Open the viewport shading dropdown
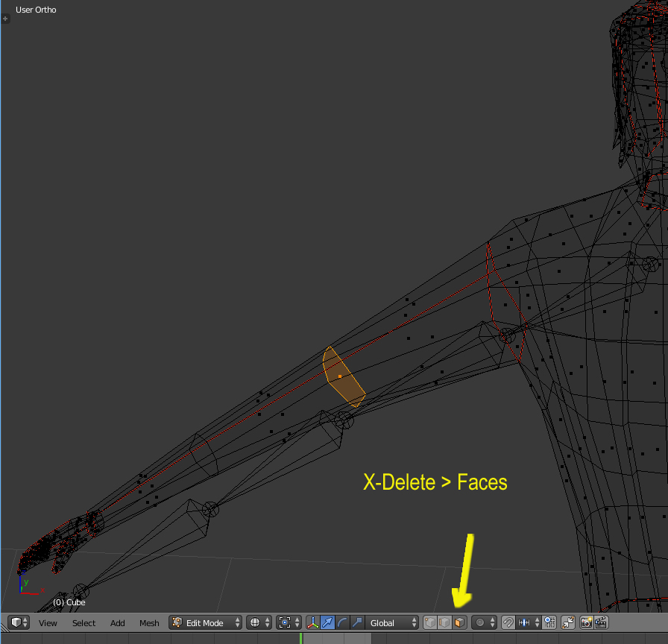This screenshot has height=644, width=668. (x=259, y=622)
